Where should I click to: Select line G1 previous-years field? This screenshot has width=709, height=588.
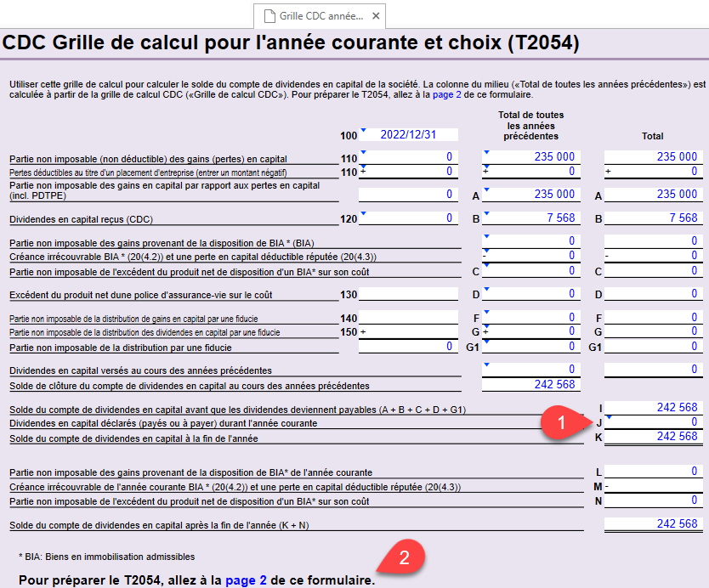pyautogui.click(x=531, y=346)
